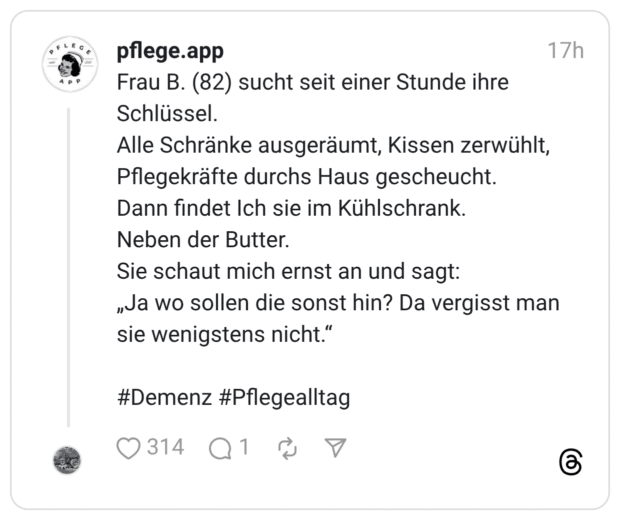
Task: Open the pflege.app username link
Action: pyautogui.click(x=170, y=50)
